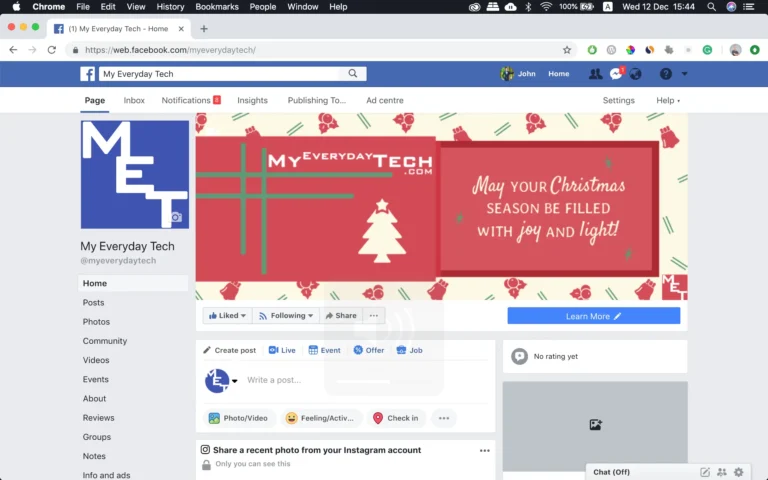This screenshot has height=480, width=768.
Task: Click the Grammarly extension icon
Action: pos(707,50)
